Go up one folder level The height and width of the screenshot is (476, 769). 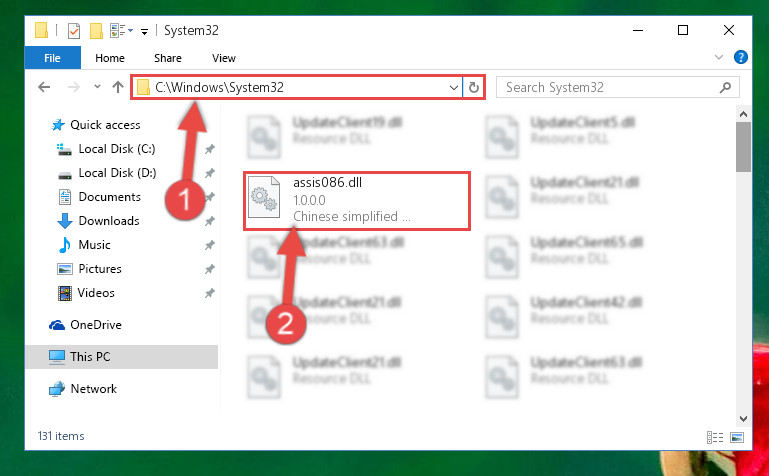pos(118,87)
